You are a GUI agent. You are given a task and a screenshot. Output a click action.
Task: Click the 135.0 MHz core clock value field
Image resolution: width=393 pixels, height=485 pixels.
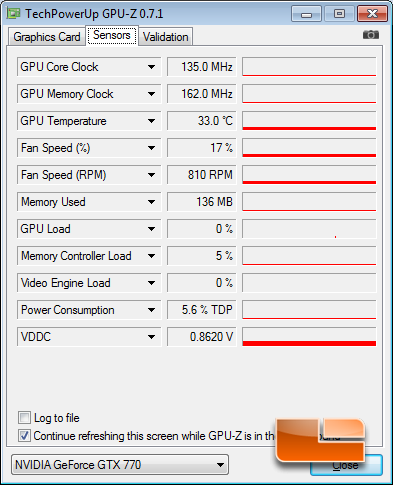(202, 67)
